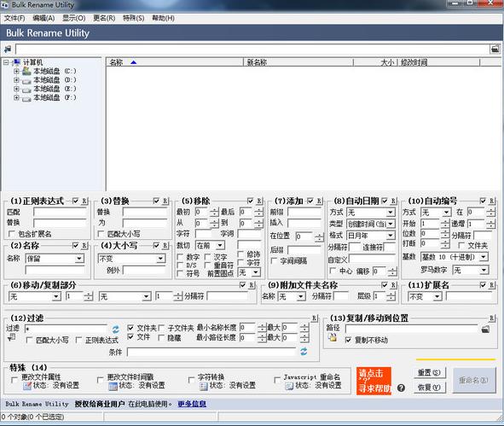The height and width of the screenshot is (426, 504).
Task: Reset the Auto Date (8) panel R button
Action: [x=393, y=201]
